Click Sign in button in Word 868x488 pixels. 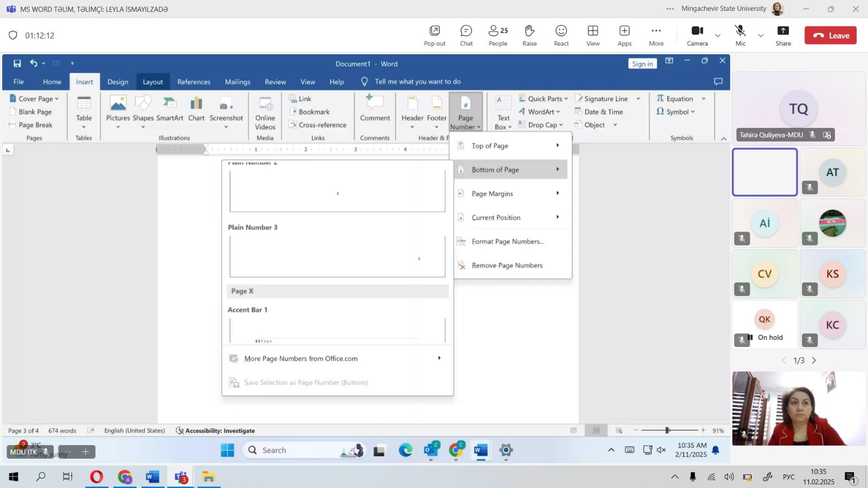coord(642,63)
